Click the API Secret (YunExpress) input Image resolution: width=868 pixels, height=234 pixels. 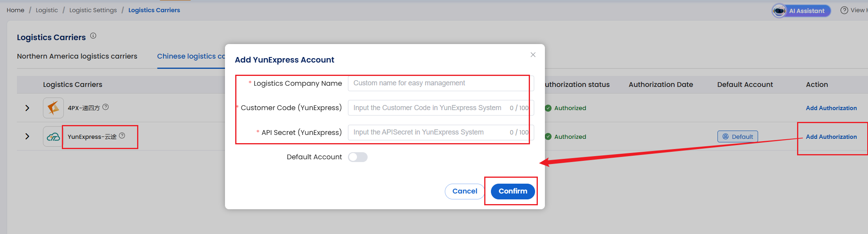[441, 132]
